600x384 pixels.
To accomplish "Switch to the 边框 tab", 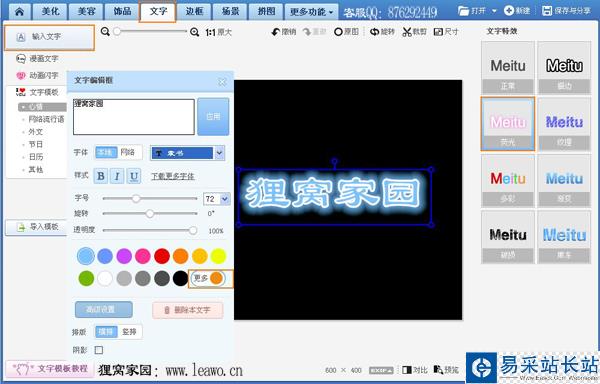I will (194, 11).
